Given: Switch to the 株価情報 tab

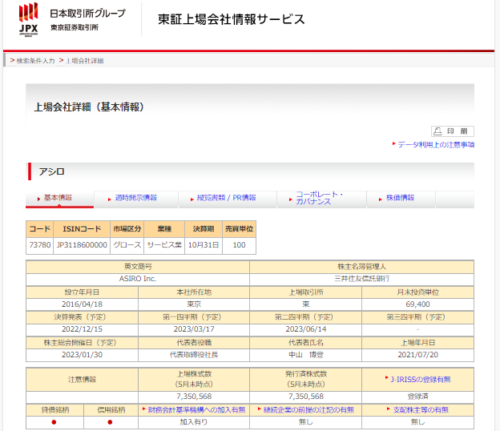Looking at the screenshot, I should (400, 198).
